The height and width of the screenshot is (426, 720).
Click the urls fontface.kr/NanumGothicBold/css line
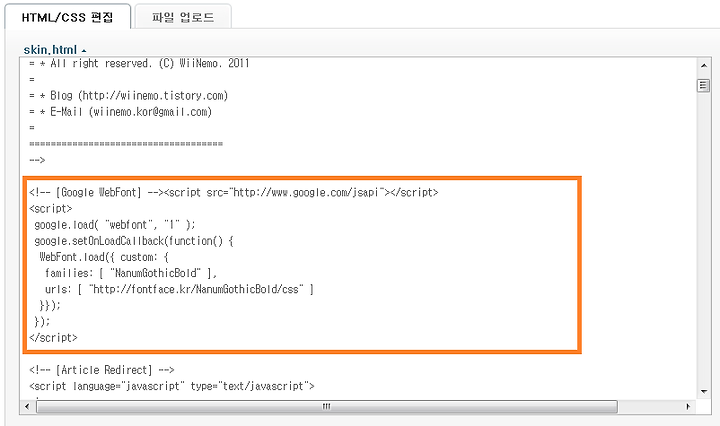[179, 289]
